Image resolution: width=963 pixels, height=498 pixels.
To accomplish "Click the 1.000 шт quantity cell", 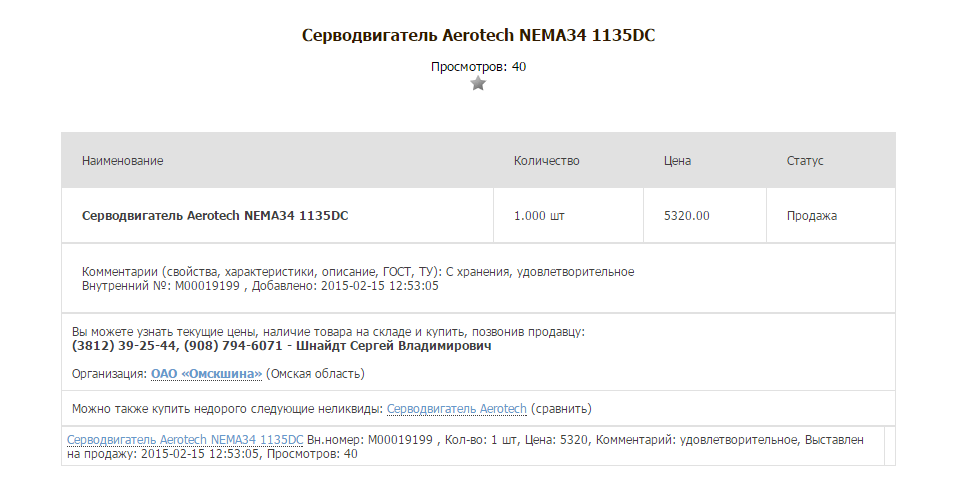I will click(x=542, y=215).
